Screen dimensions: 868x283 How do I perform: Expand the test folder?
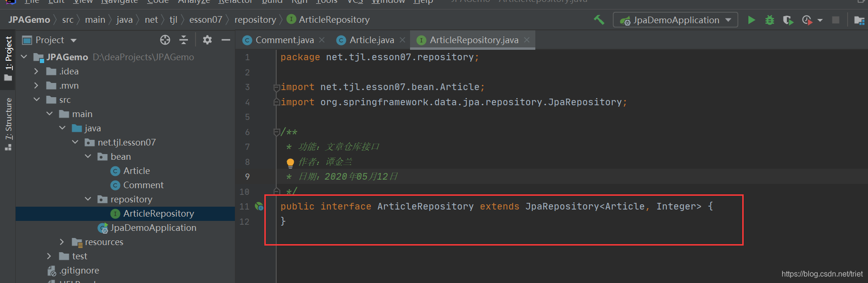click(x=49, y=256)
